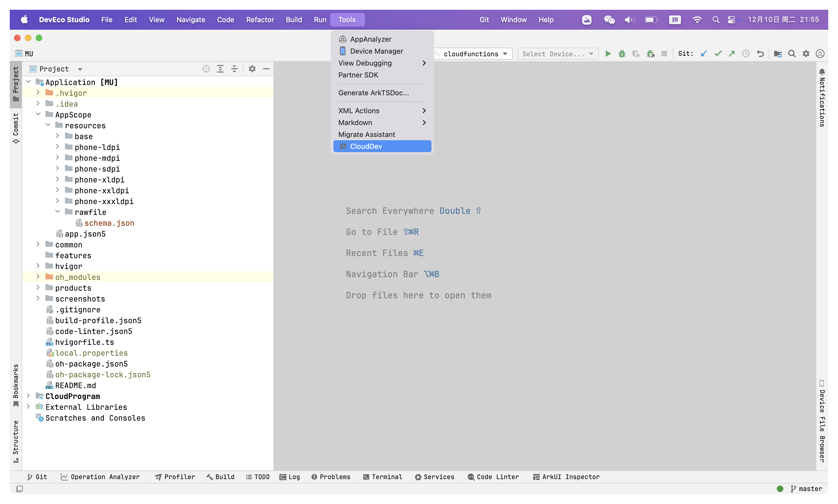Select schema.json in the project tree

(109, 223)
